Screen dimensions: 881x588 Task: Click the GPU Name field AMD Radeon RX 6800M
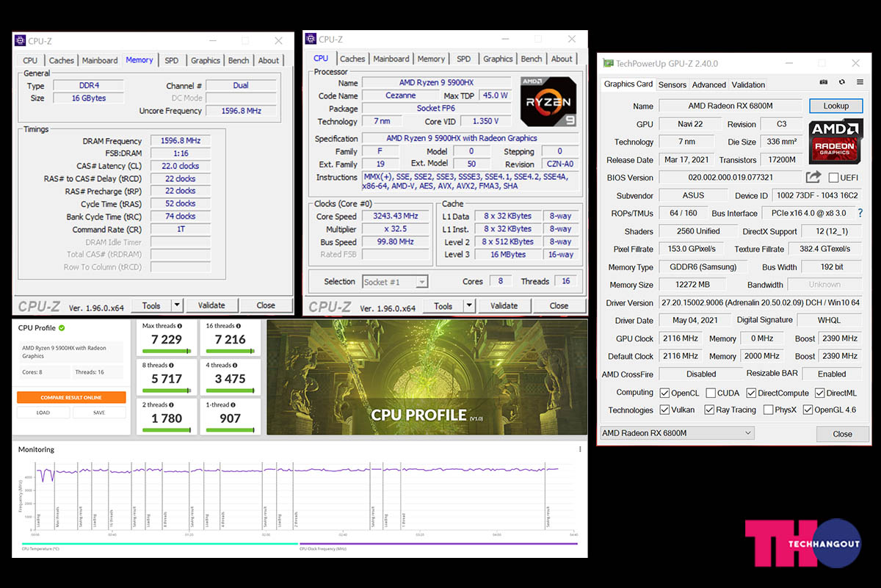click(730, 106)
